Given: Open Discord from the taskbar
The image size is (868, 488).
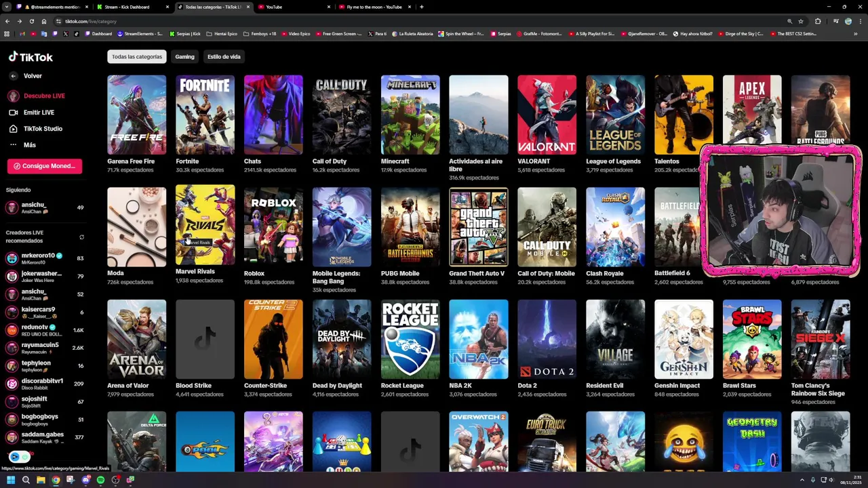Looking at the screenshot, I should click(x=85, y=480).
